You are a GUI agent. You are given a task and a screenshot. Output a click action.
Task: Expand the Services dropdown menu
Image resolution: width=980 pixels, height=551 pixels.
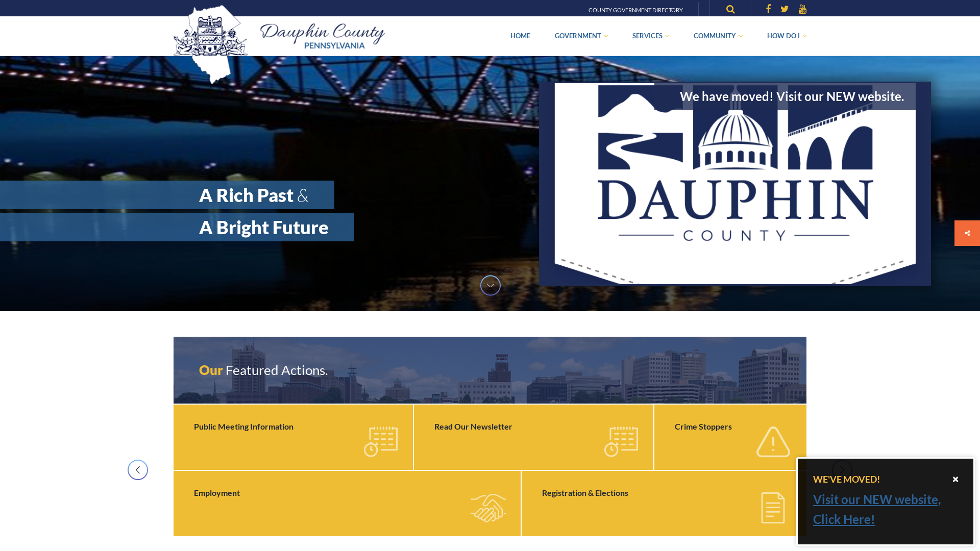click(651, 36)
